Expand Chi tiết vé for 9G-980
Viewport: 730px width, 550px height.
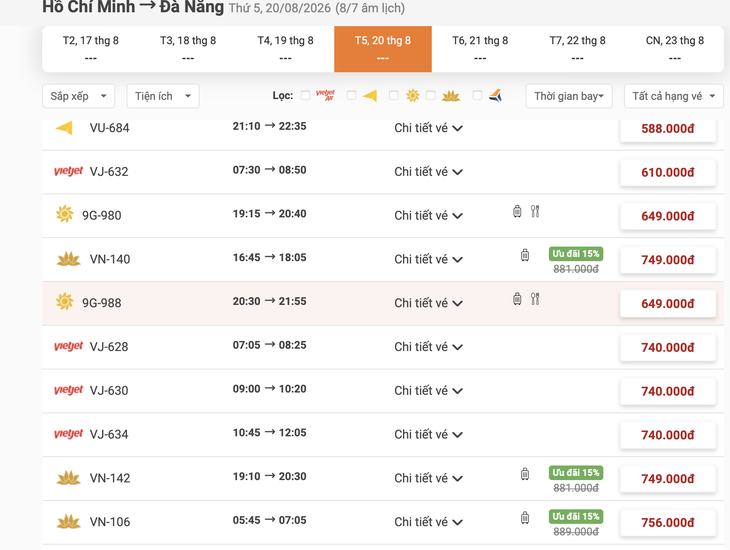pyautogui.click(x=428, y=216)
